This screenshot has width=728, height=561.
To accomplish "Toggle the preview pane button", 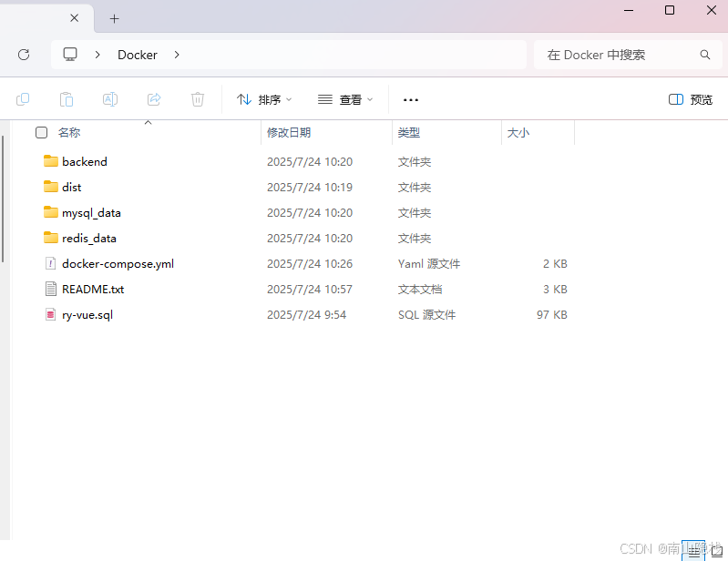I will (x=690, y=99).
